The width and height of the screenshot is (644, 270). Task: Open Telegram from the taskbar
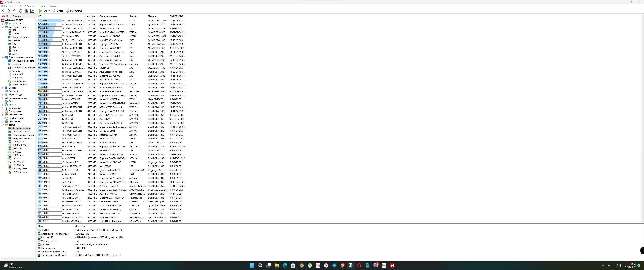(x=335, y=265)
